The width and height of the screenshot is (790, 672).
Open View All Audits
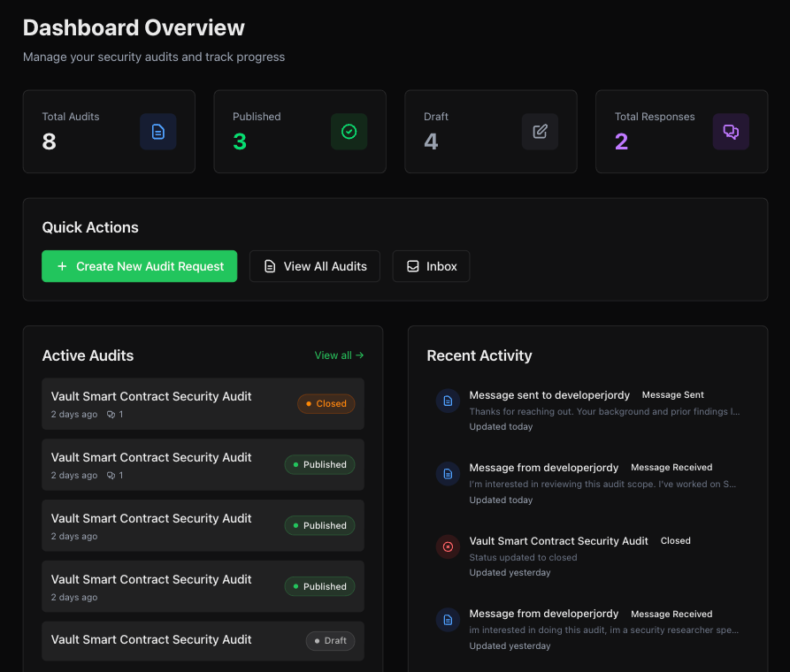(314, 266)
